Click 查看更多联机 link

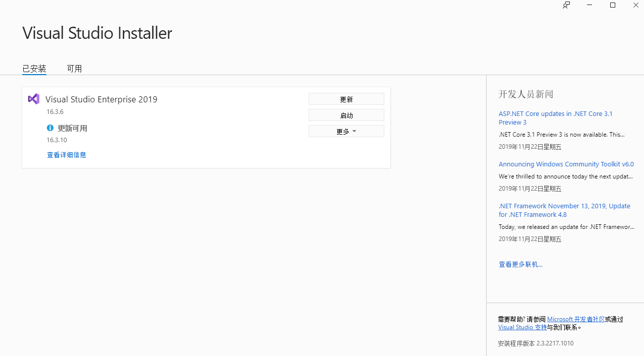520,264
